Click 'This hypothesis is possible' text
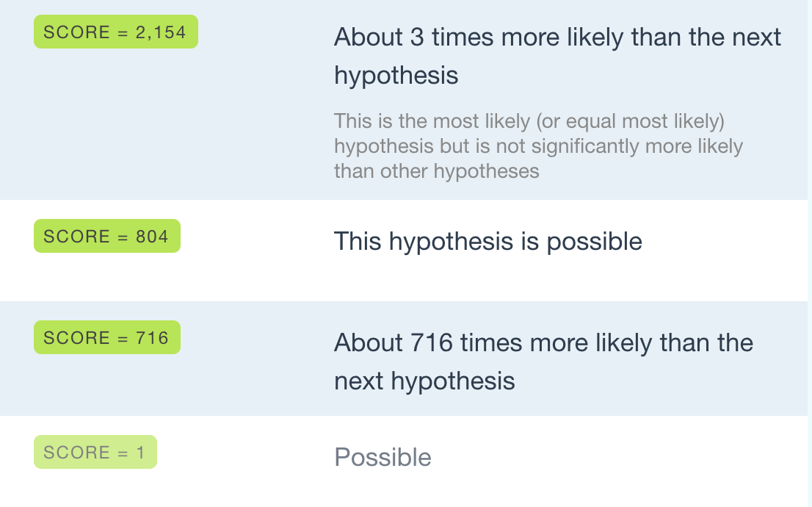Image resolution: width=812 pixels, height=507 pixels. coord(487,242)
